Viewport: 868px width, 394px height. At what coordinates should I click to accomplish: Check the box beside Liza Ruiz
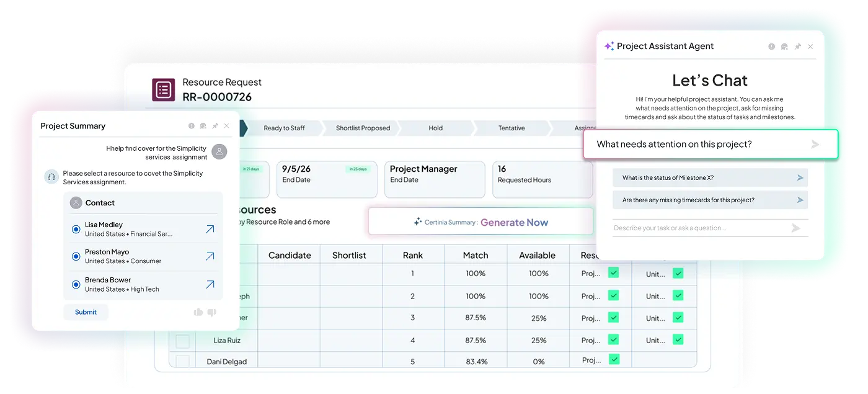(x=182, y=341)
